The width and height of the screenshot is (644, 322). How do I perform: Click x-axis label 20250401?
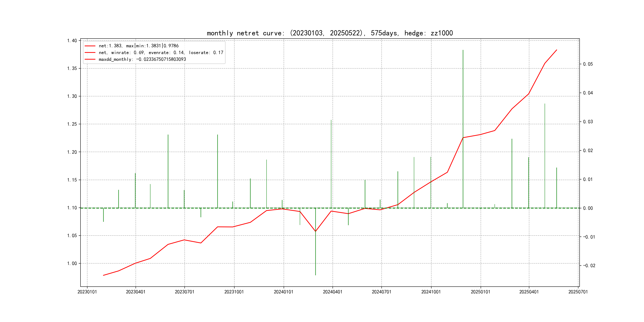pyautogui.click(x=529, y=292)
